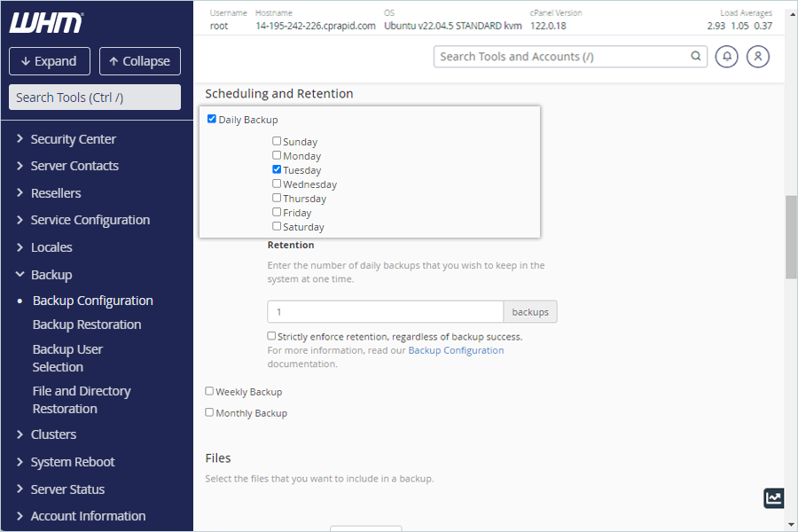Expand the Service Configuration chevron

(x=20, y=220)
